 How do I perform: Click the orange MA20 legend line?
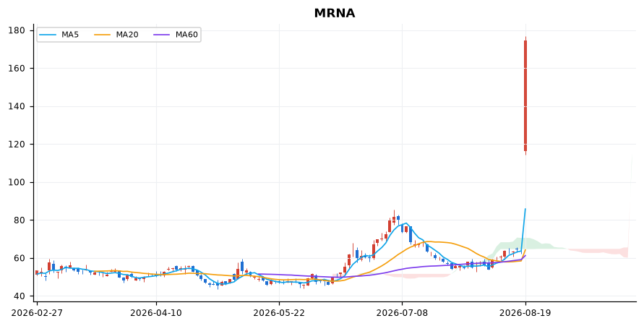[102, 35]
